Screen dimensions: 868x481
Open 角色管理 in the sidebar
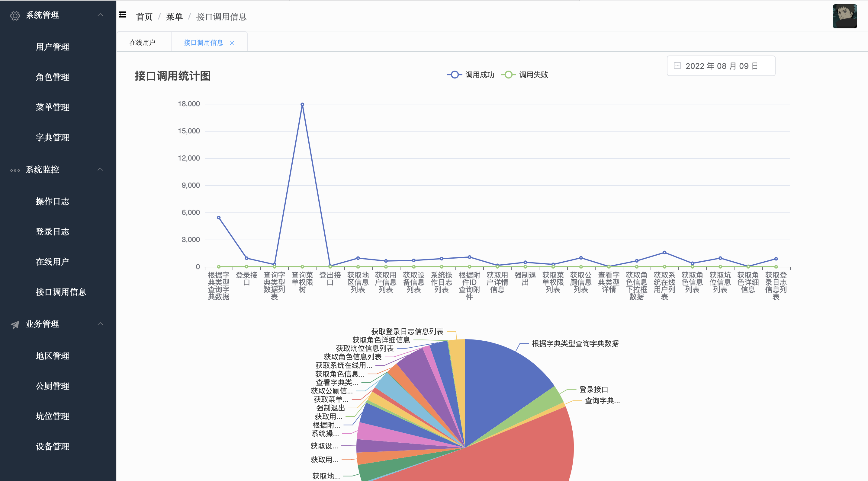pyautogui.click(x=53, y=77)
